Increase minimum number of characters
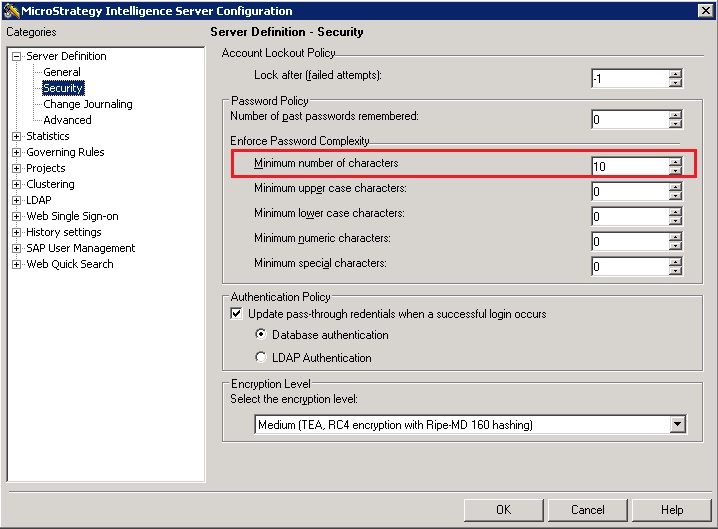 [x=675, y=162]
